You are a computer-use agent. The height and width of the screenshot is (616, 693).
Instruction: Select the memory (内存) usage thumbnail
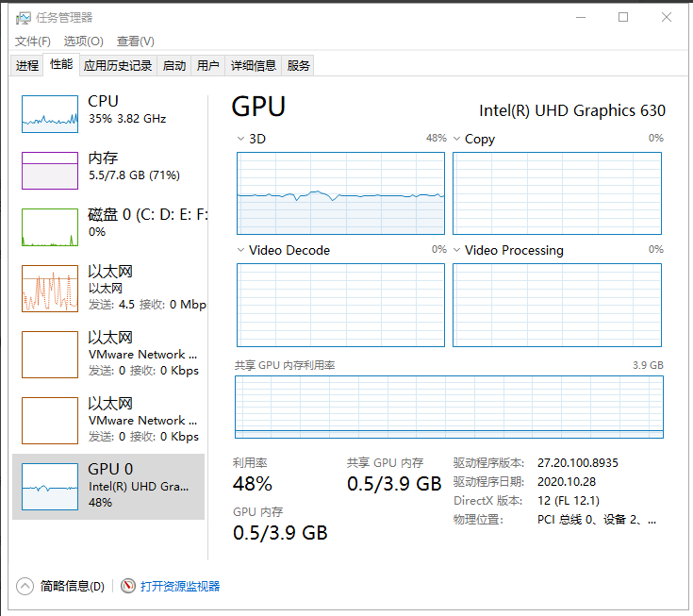click(x=50, y=170)
